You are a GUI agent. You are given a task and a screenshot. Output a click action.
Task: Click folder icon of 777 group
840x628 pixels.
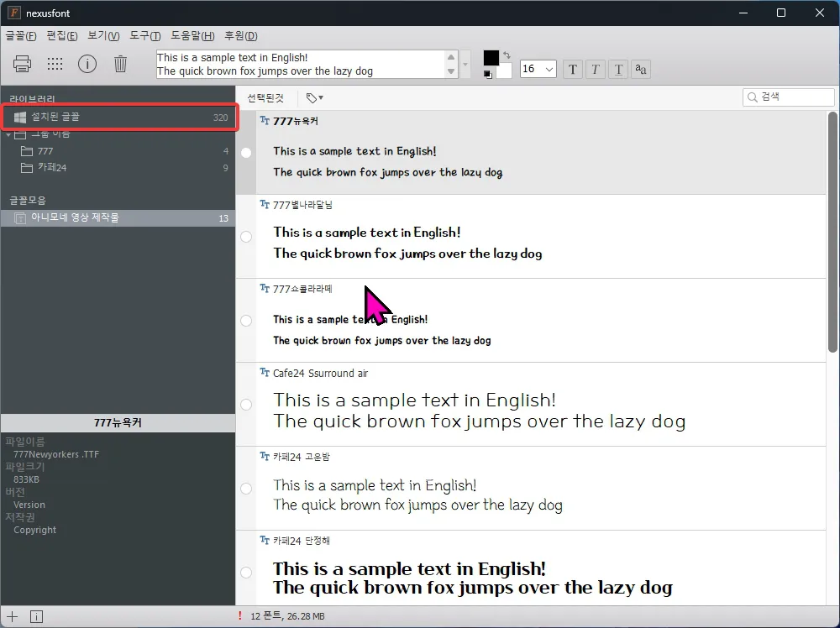pyautogui.click(x=27, y=151)
